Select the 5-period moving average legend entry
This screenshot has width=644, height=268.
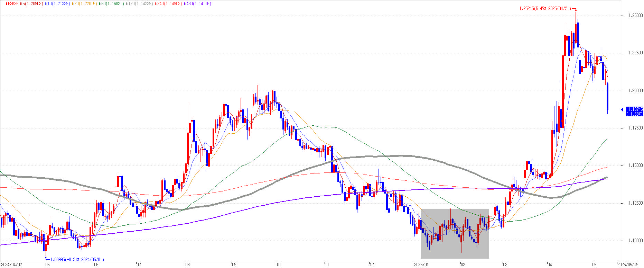(x=33, y=4)
